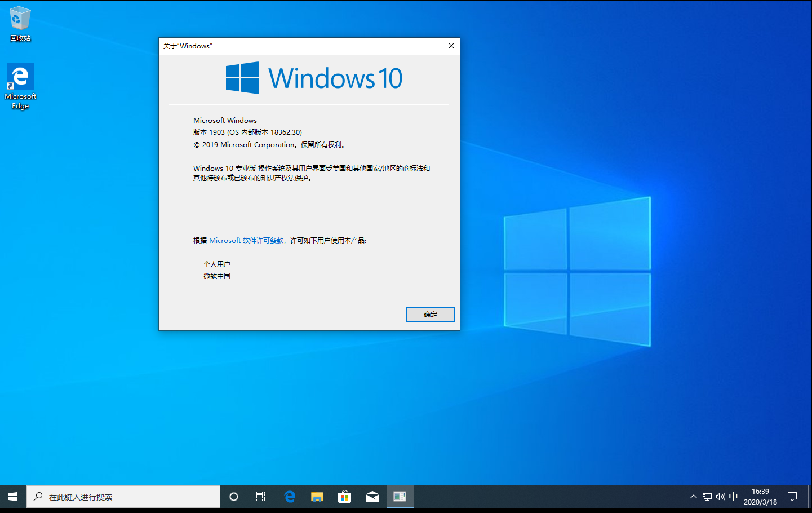This screenshot has width=812, height=513.
Task: Click the Show desktop sliver
Action: coord(810,497)
